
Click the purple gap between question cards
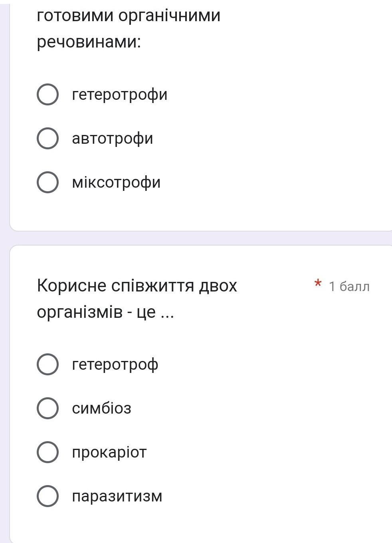coord(200,238)
